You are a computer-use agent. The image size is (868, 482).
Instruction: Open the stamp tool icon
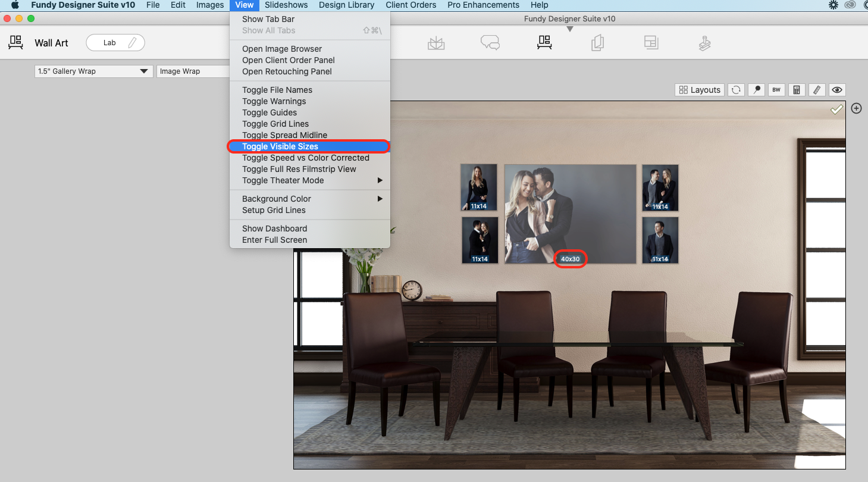click(x=704, y=43)
